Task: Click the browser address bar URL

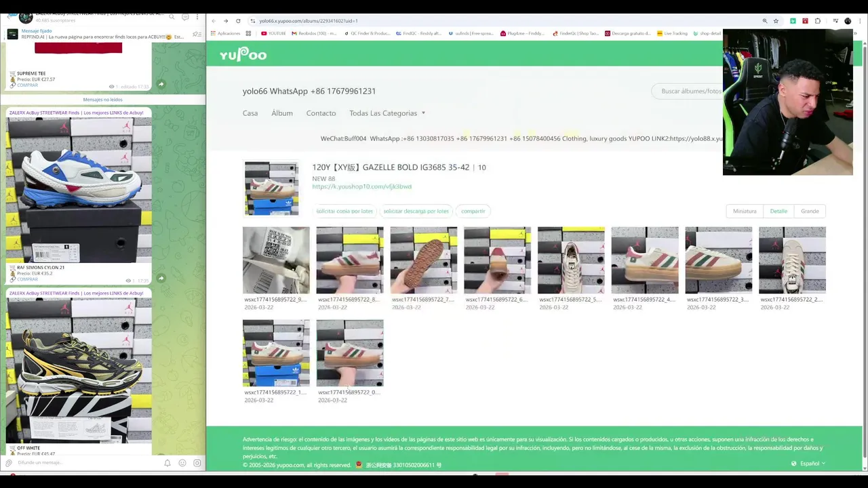Action: coord(309,21)
